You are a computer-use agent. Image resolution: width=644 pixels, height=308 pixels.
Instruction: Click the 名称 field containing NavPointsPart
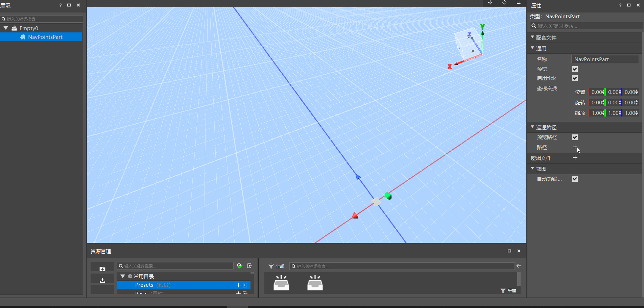605,59
